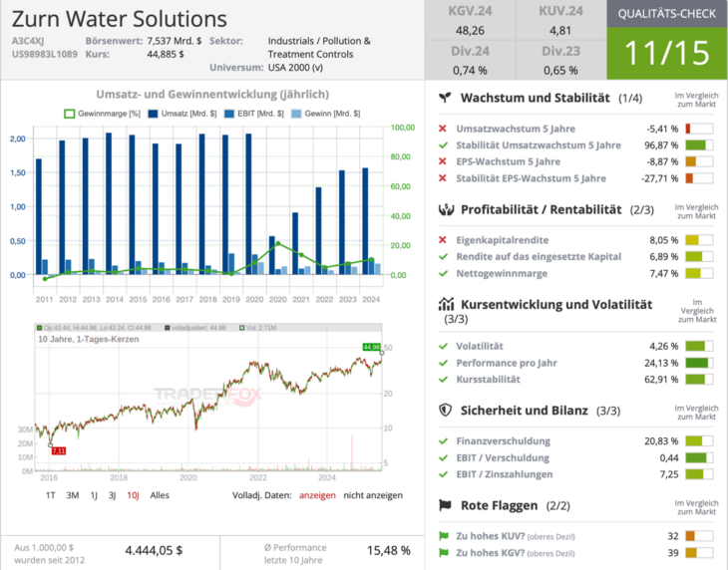728x570 pixels.
Task: Click the Rote Flaggen black flag icon
Action: click(445, 505)
